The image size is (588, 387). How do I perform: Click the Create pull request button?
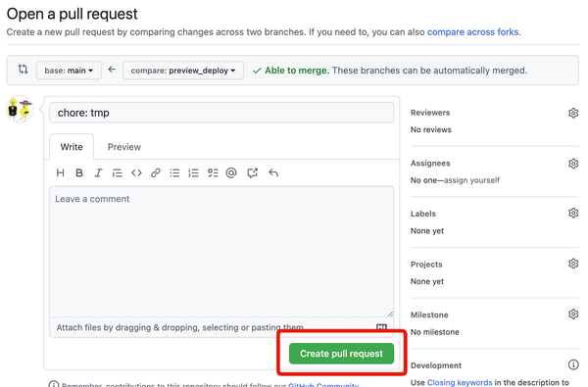(341, 354)
